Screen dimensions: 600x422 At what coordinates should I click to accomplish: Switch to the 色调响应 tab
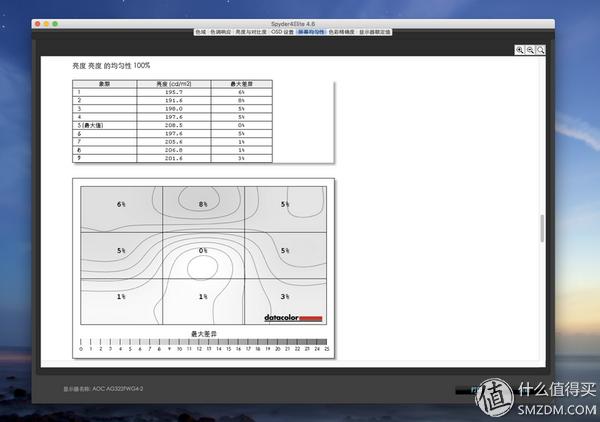pyautogui.click(x=220, y=32)
